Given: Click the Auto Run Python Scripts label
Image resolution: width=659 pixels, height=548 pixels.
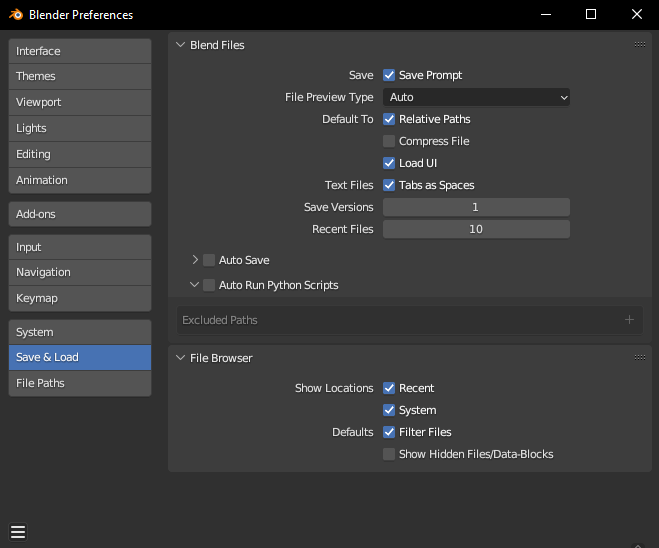Looking at the screenshot, I should pos(279,285).
